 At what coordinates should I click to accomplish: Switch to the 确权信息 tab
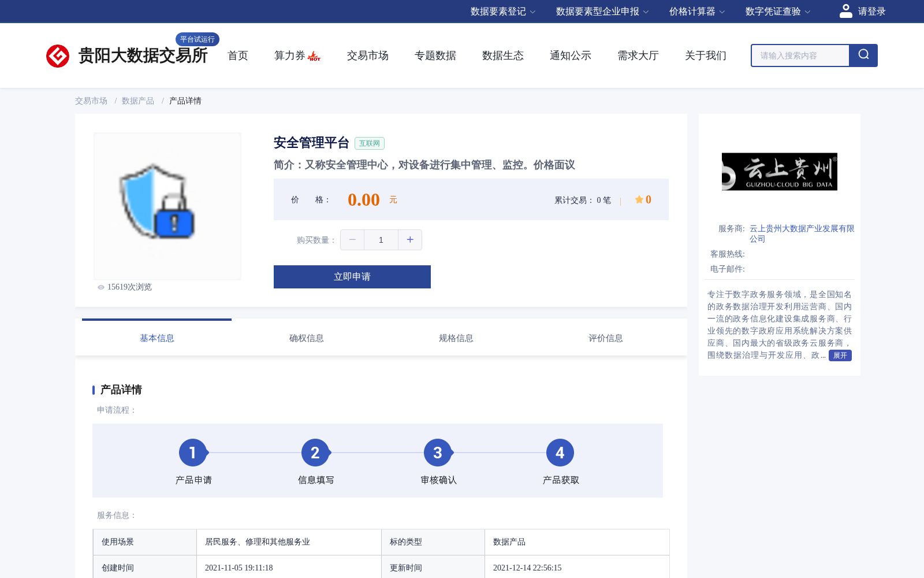click(307, 338)
